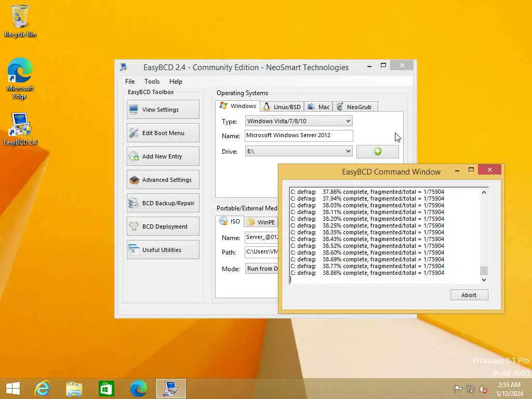Open the Windows Store taskbar icon
Screen dimensions: 532x399
pyautogui.click(x=106, y=389)
